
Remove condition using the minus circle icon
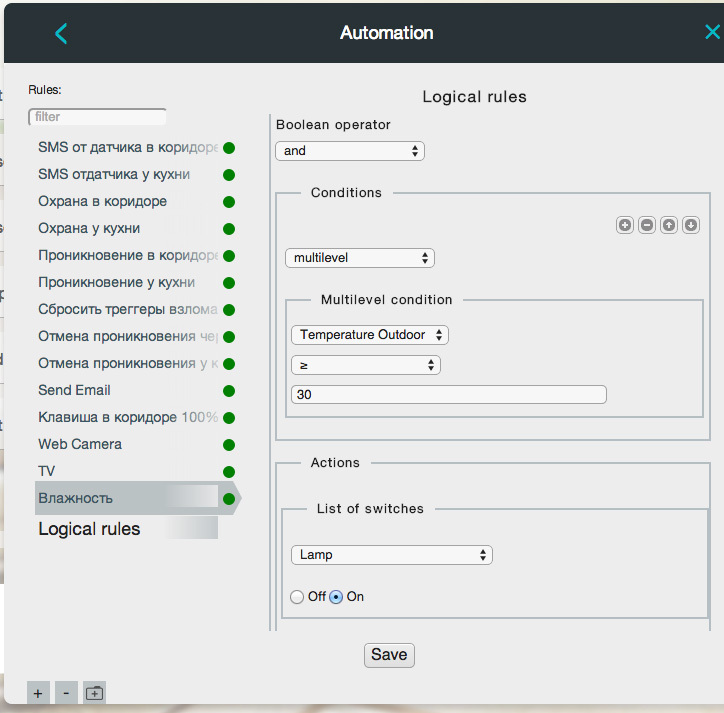click(647, 225)
